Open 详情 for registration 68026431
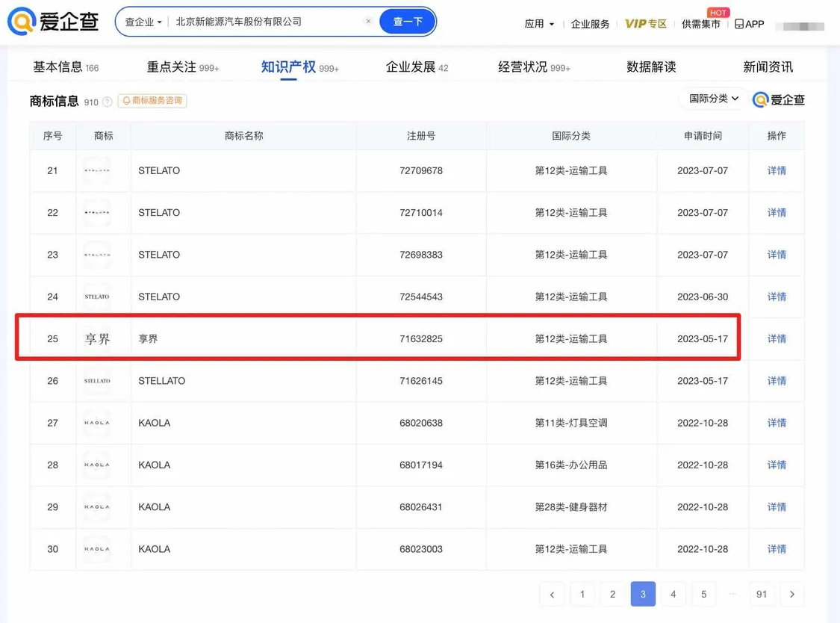The image size is (840, 623). click(777, 507)
